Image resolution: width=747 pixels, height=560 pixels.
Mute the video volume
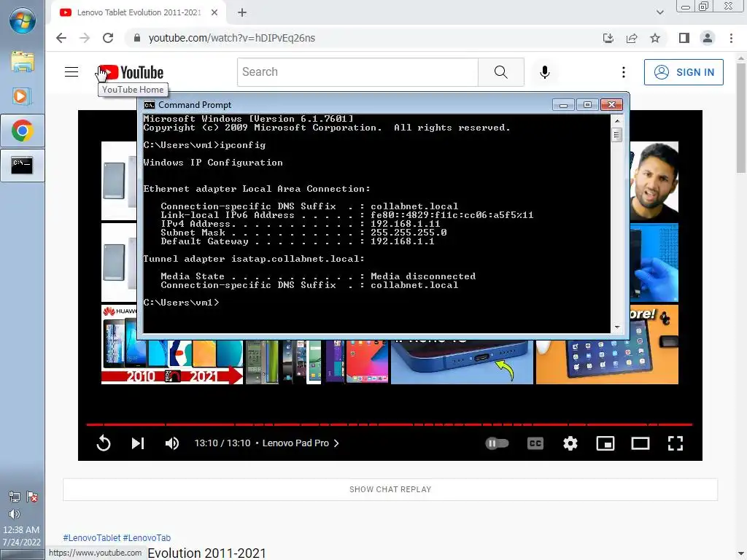[172, 443]
